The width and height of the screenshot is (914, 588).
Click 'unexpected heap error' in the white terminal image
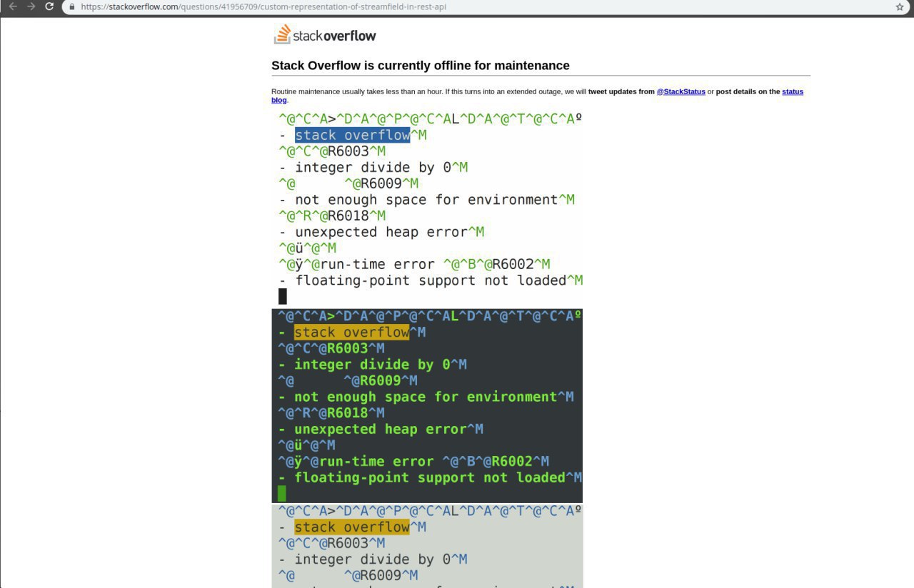click(381, 232)
